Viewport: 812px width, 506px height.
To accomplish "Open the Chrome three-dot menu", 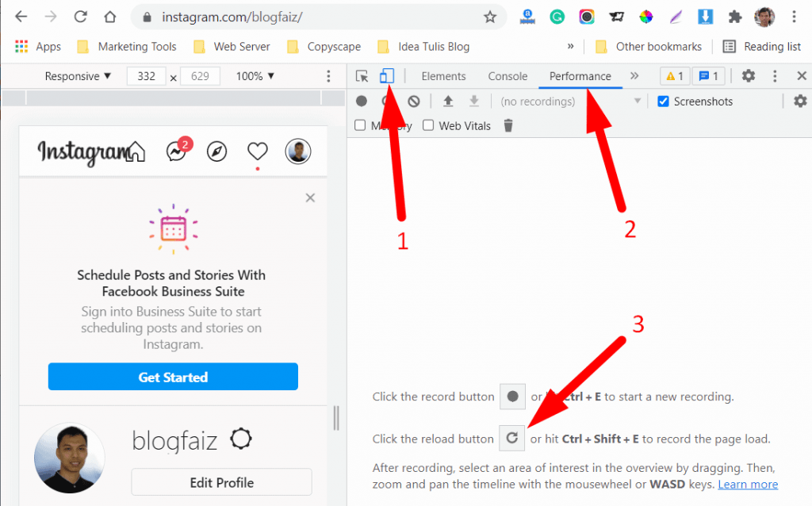I will click(793, 17).
